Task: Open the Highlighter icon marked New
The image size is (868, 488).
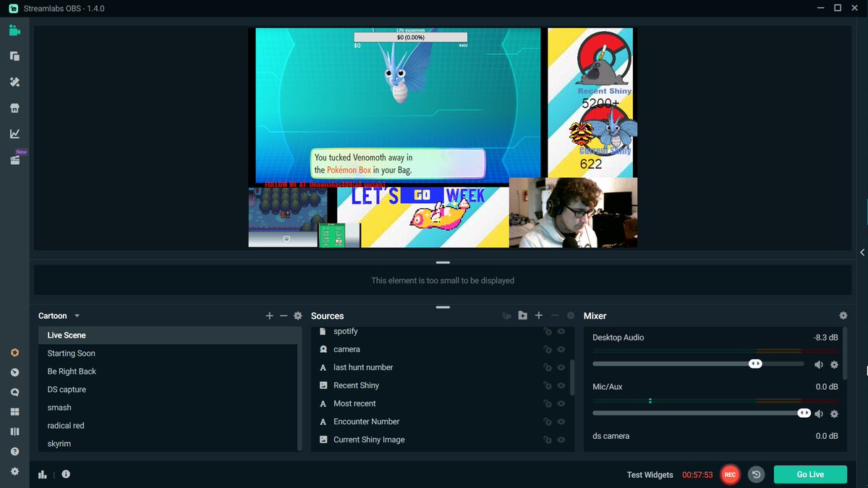Action: point(16,158)
